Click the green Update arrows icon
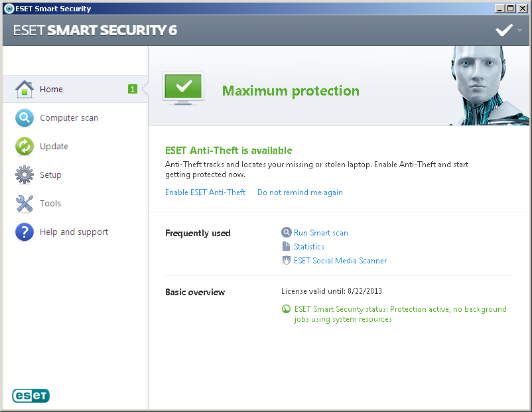 [x=25, y=147]
